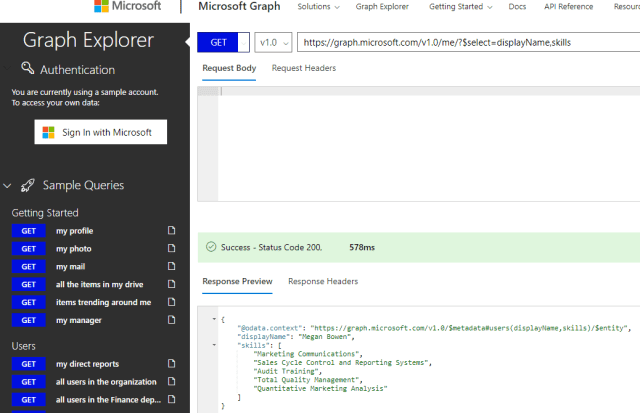Click "Total Quality Management" in the response
The image size is (640, 413).
coord(306,380)
